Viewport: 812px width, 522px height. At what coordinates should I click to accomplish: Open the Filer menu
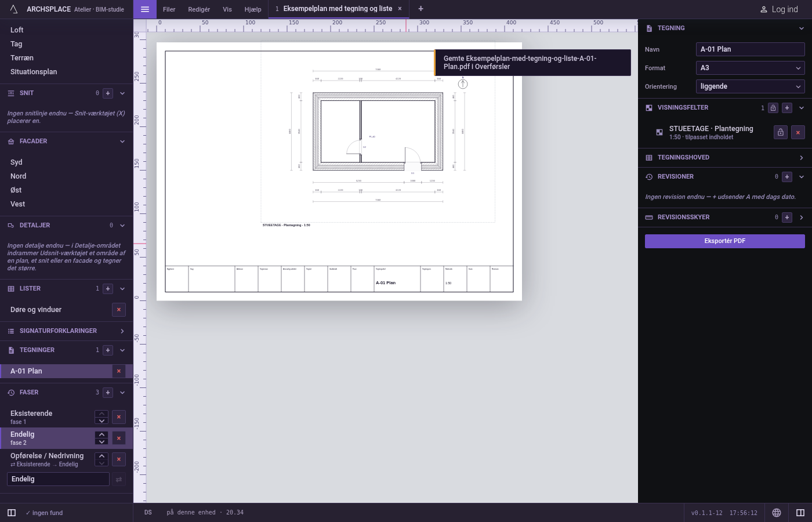point(169,9)
